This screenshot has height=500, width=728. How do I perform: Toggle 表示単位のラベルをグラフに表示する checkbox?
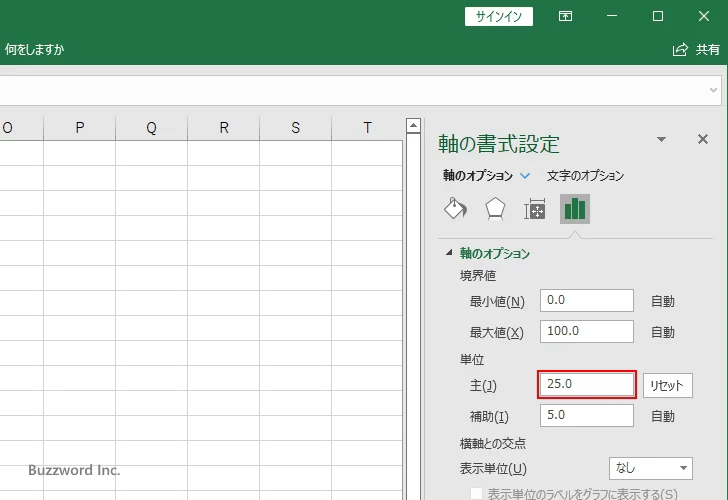(476, 494)
